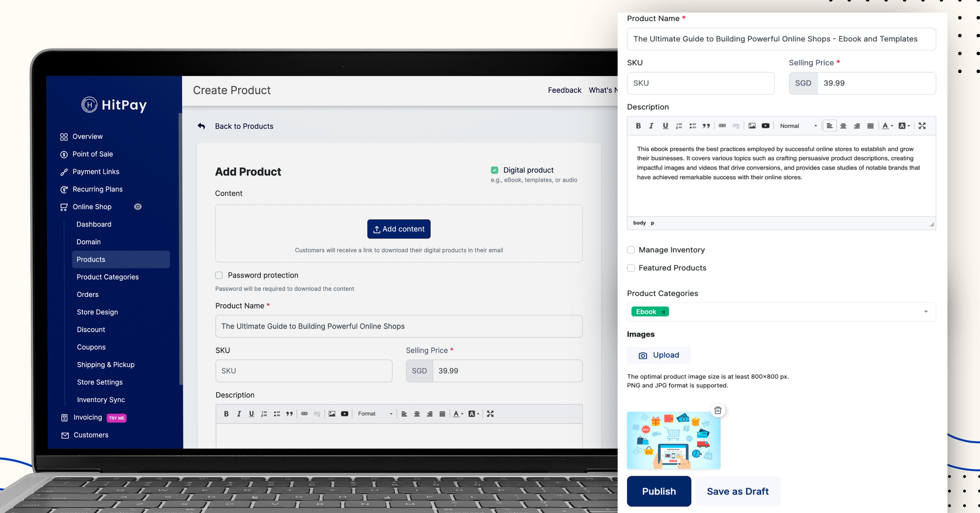The width and height of the screenshot is (980, 513).
Task: Go to Overview in the sidebar
Action: pyautogui.click(x=88, y=137)
